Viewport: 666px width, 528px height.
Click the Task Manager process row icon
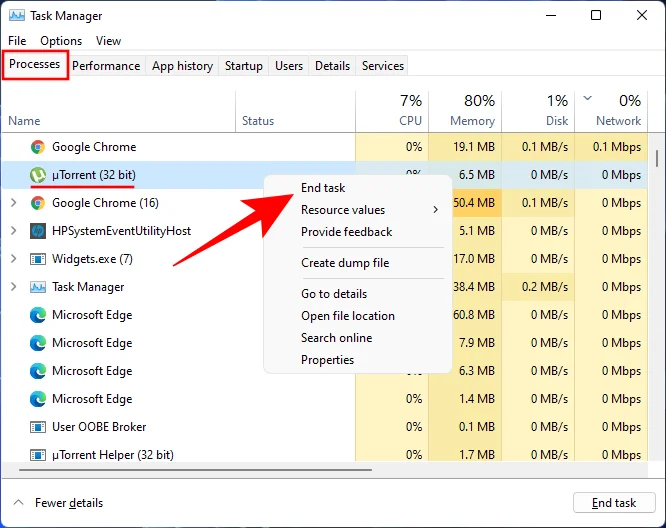coord(38,287)
